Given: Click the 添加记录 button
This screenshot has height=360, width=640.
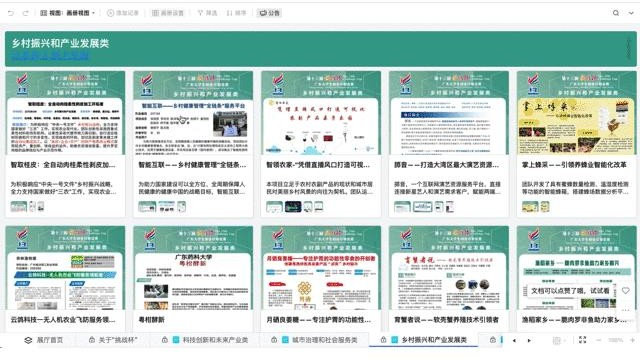Looking at the screenshot, I should coord(123,13).
